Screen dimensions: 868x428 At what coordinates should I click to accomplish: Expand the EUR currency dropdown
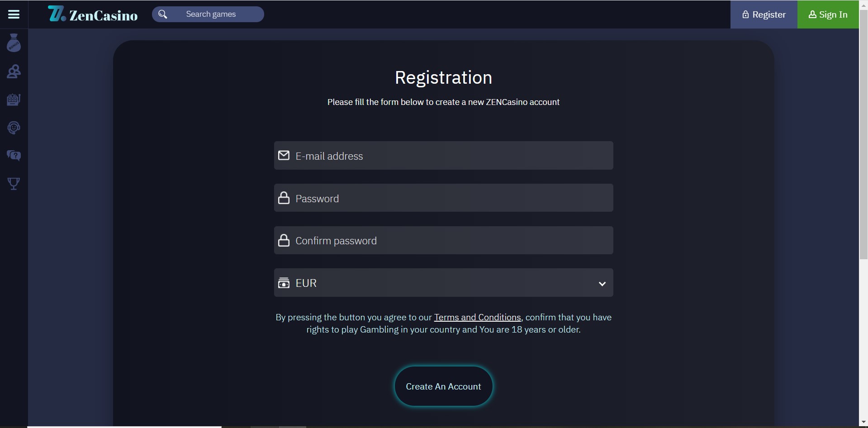(x=443, y=283)
